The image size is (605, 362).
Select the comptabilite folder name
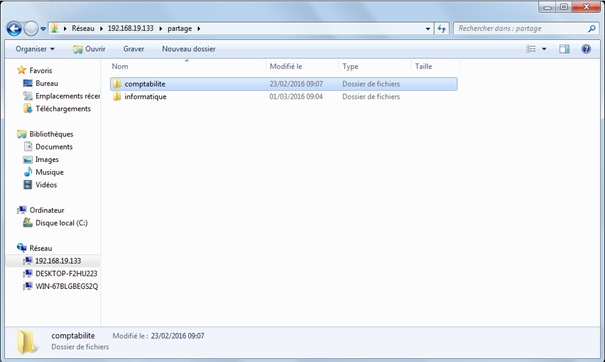pos(145,84)
